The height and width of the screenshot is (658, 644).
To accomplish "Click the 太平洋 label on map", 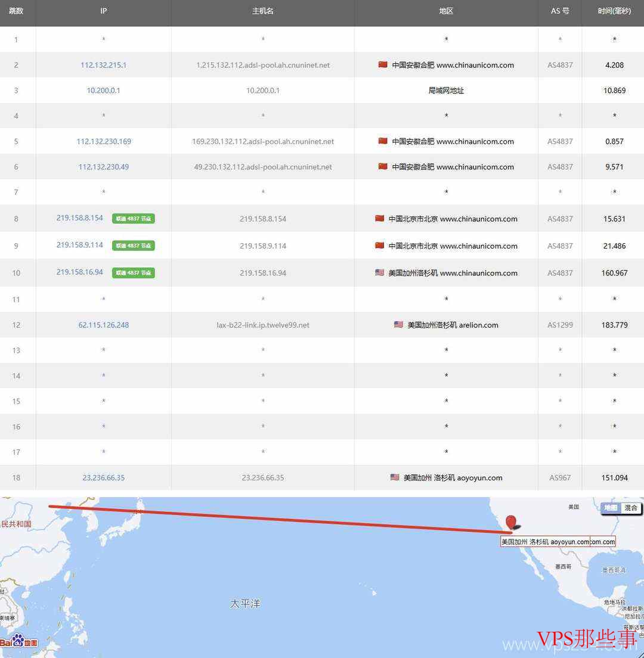I will (x=245, y=603).
